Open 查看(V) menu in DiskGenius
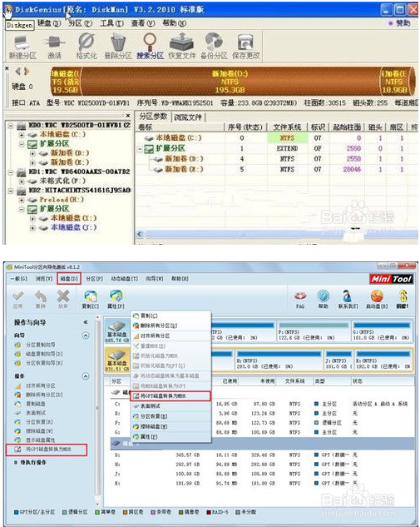 tap(143, 23)
